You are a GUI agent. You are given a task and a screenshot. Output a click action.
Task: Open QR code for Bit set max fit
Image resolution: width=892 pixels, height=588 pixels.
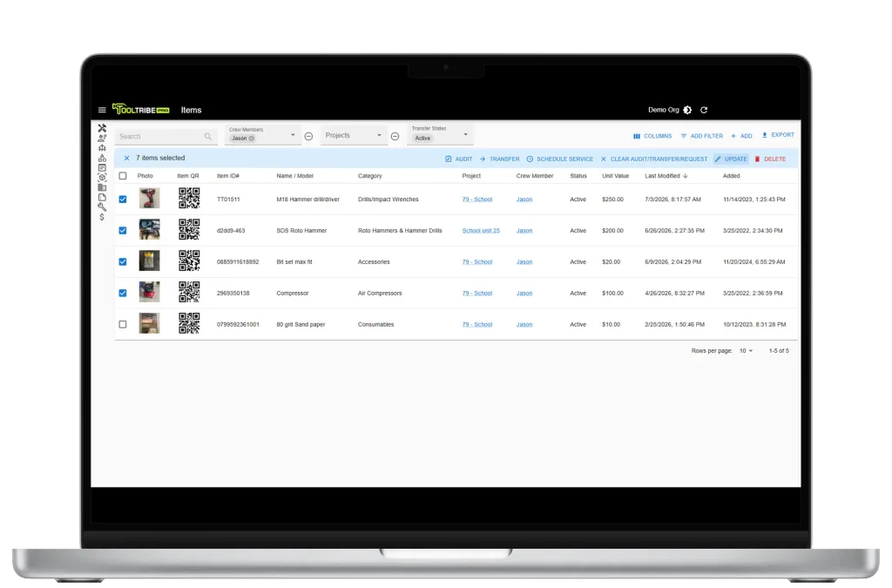tap(189, 261)
